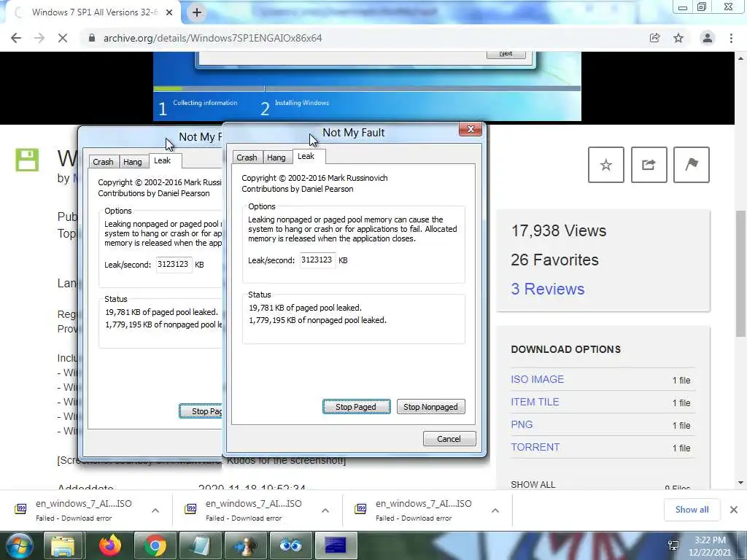This screenshot has height=560, width=747.
Task: Click the blue screen app taskbar icon
Action: pyautogui.click(x=336, y=545)
